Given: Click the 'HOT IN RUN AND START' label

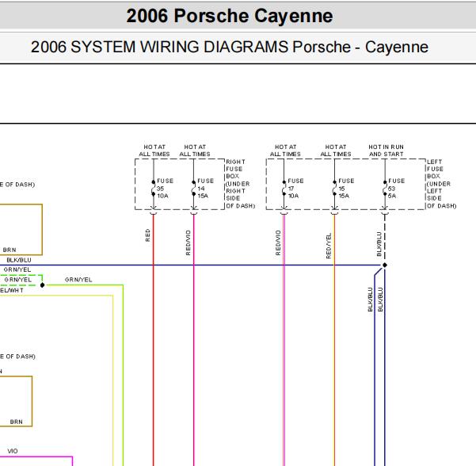Looking at the screenshot, I should pos(387,151).
